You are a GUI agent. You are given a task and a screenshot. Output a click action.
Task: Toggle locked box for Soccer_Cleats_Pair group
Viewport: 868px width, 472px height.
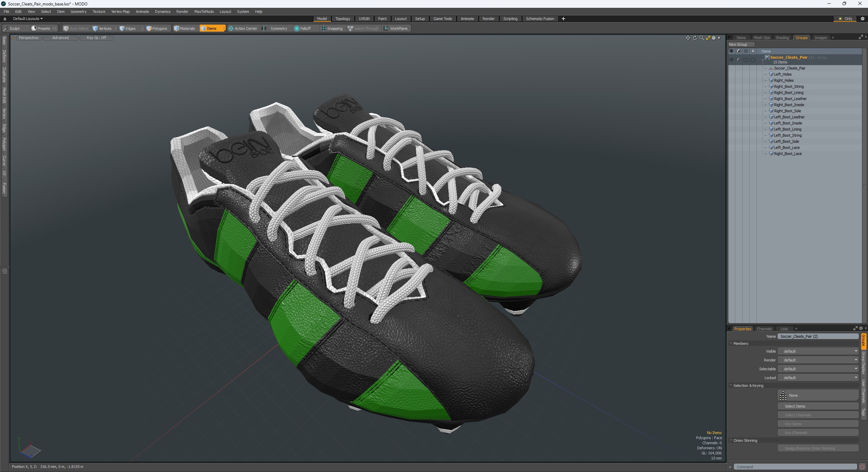(753, 60)
